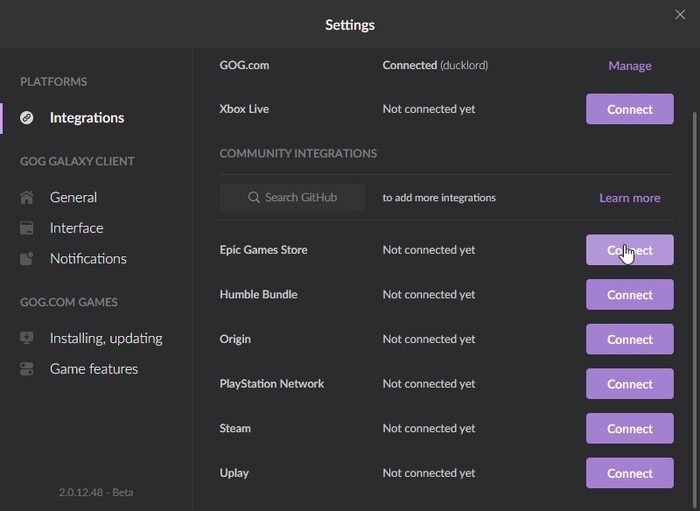Connect the Epic Games Store integration
This screenshot has width=700, height=511.
(629, 250)
